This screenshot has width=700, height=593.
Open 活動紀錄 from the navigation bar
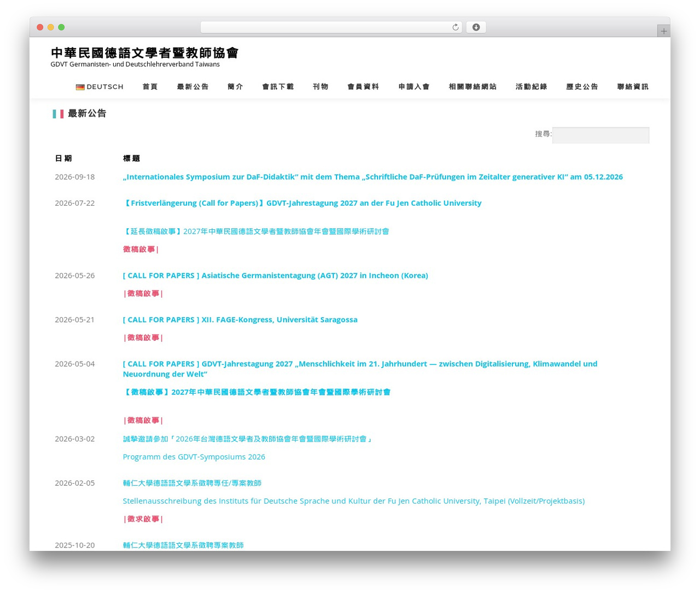[531, 87]
